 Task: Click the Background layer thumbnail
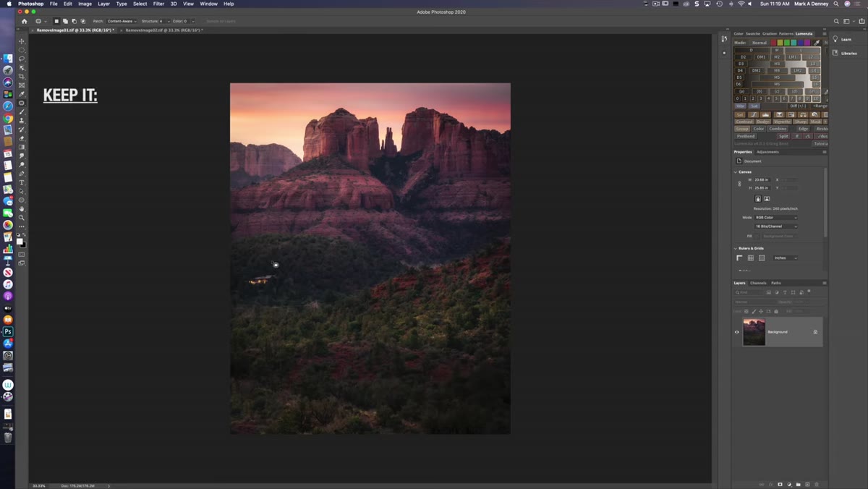coord(754,332)
